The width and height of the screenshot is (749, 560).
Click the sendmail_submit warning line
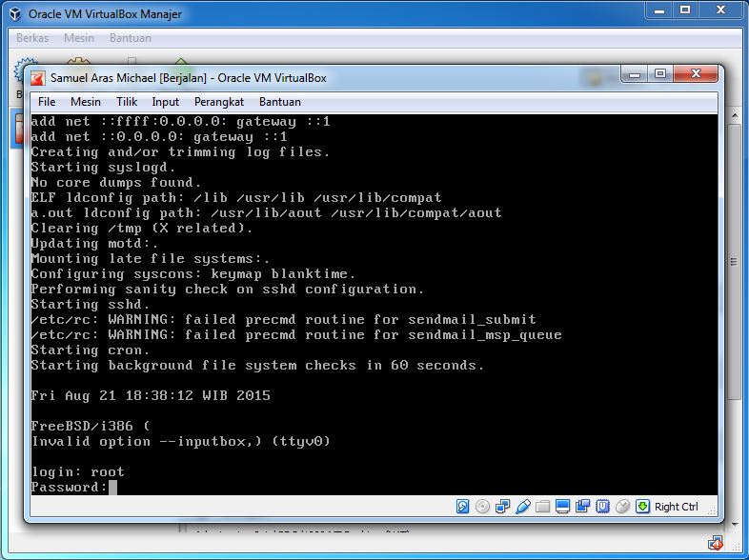click(x=283, y=319)
